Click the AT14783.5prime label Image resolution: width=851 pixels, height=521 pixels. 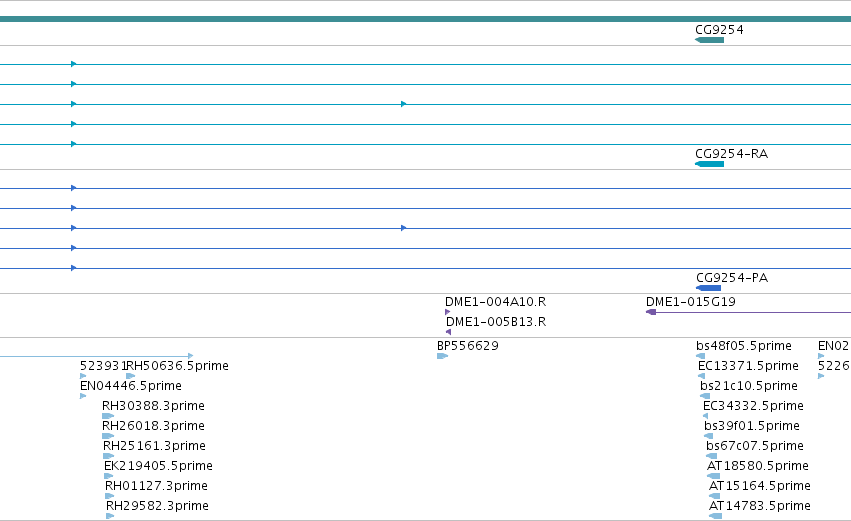pyautogui.click(x=760, y=506)
